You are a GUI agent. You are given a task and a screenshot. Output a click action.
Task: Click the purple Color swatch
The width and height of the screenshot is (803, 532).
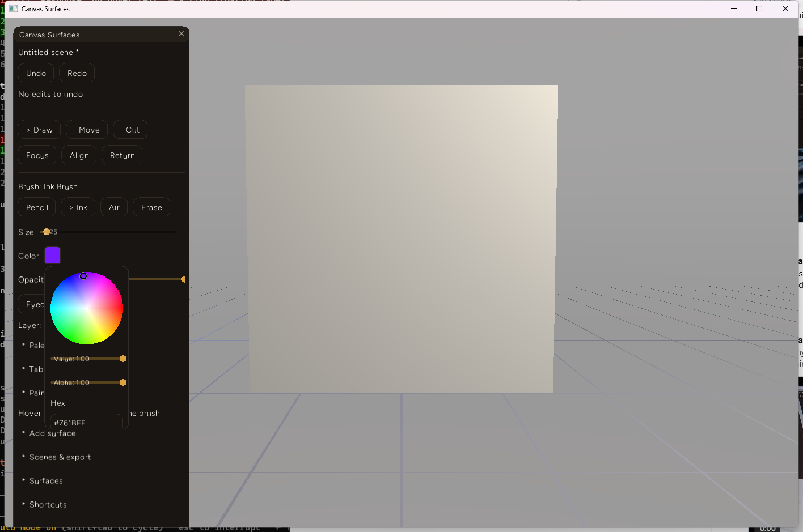53,256
